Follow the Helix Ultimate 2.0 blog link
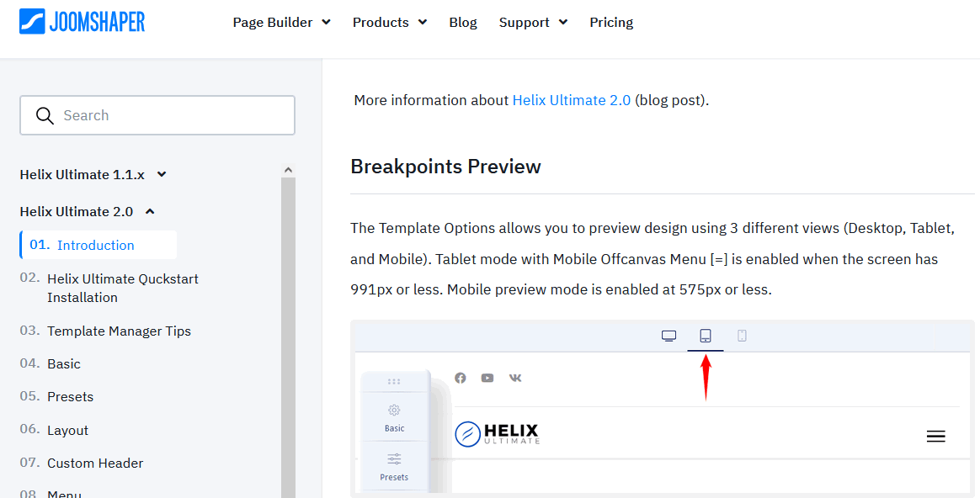 pyautogui.click(x=571, y=100)
